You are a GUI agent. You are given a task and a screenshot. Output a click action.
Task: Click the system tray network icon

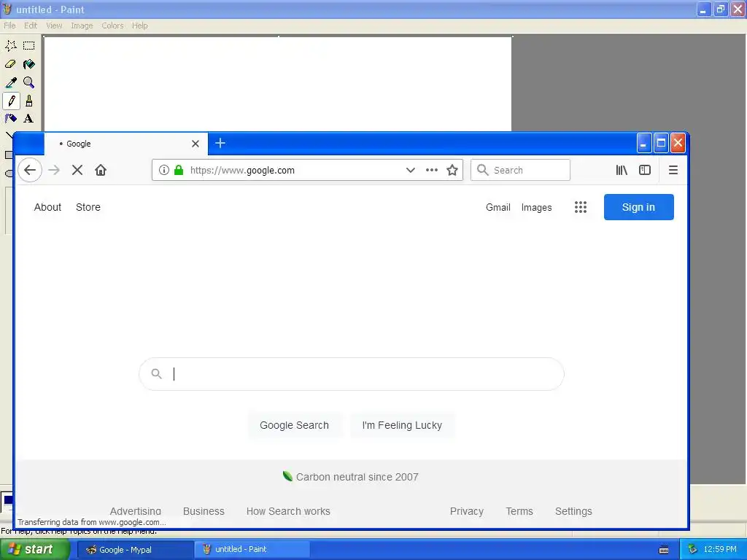tap(693, 550)
